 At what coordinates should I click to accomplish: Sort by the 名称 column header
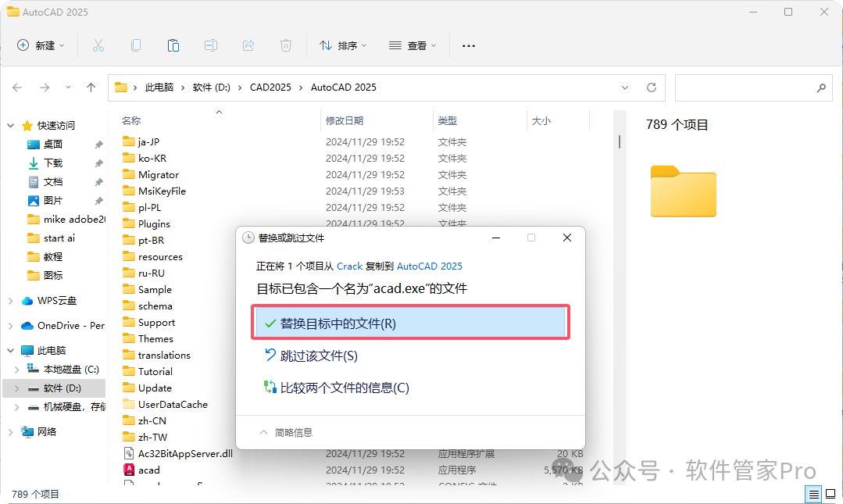pos(131,120)
